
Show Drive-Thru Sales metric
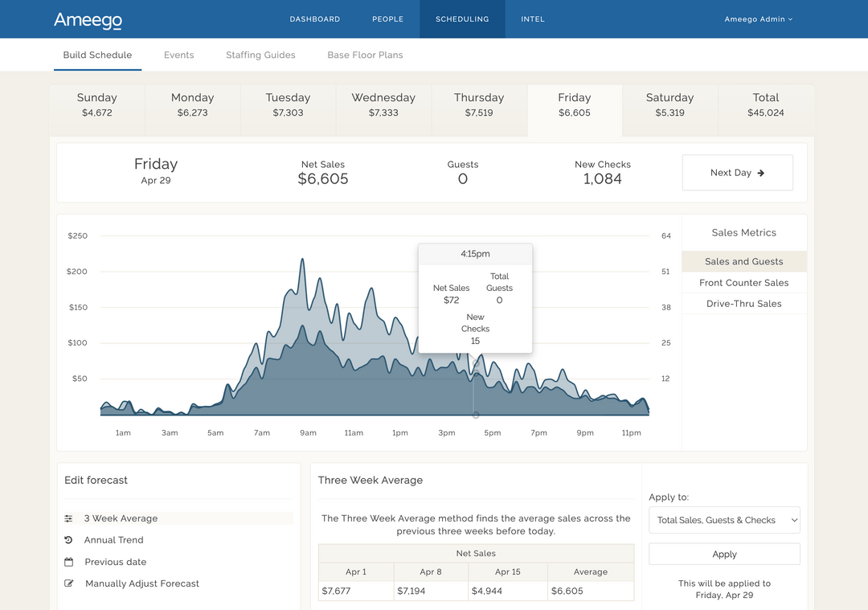click(x=743, y=304)
